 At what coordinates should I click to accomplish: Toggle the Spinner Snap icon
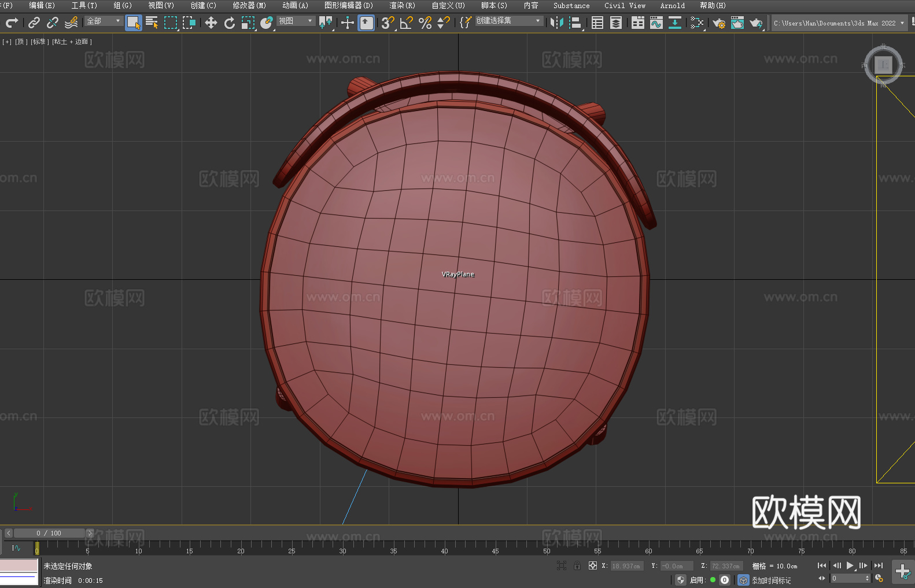[444, 23]
